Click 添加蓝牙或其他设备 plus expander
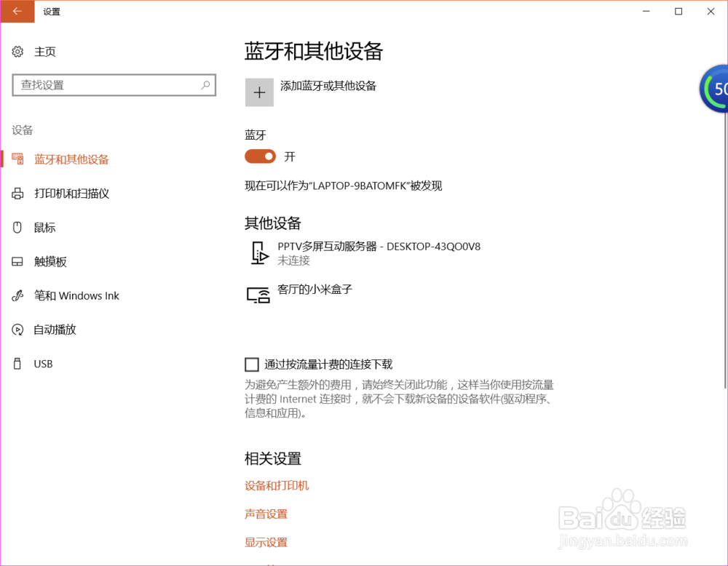Viewport: 728px width, 566px height. [259, 92]
